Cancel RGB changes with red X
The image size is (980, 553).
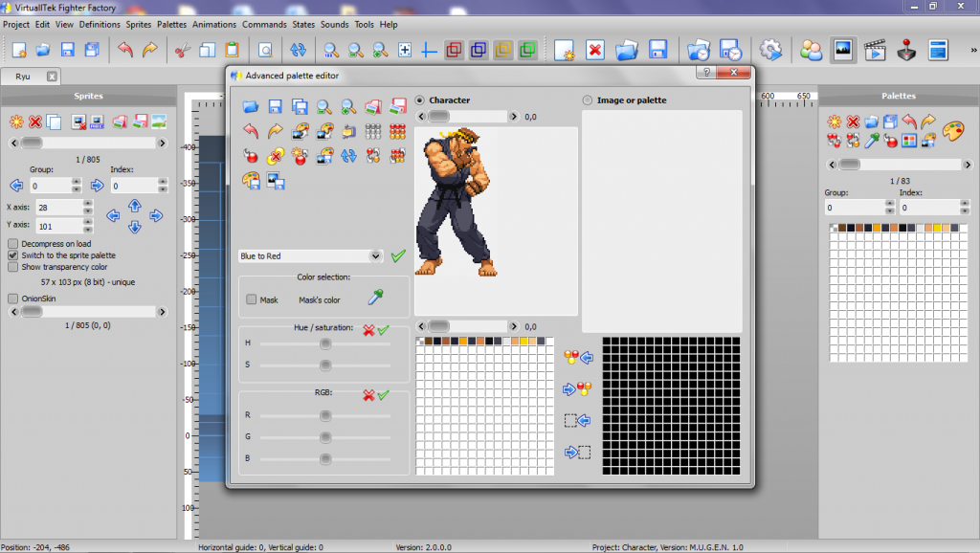[x=368, y=395]
